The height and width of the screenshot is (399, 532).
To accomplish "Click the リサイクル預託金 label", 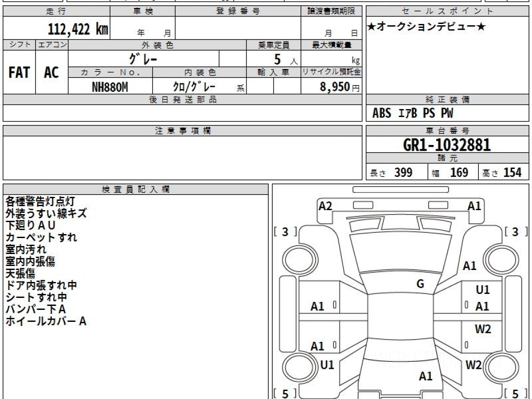I will tap(331, 72).
